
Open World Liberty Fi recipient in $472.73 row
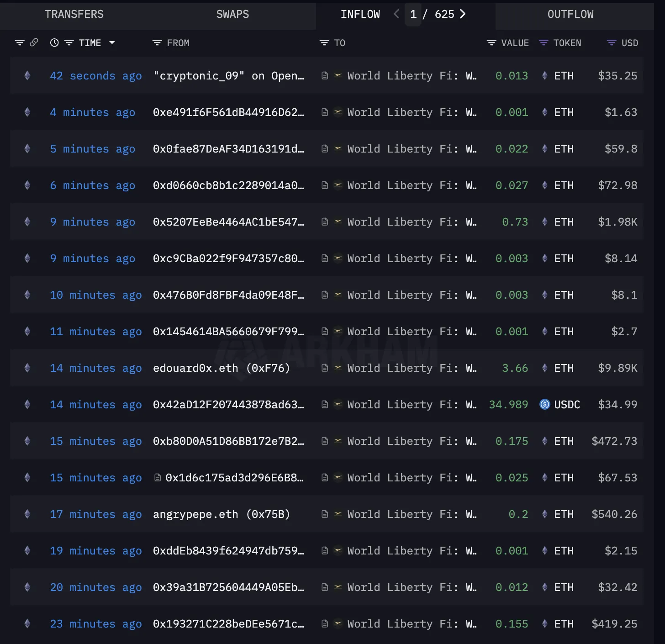coord(412,441)
